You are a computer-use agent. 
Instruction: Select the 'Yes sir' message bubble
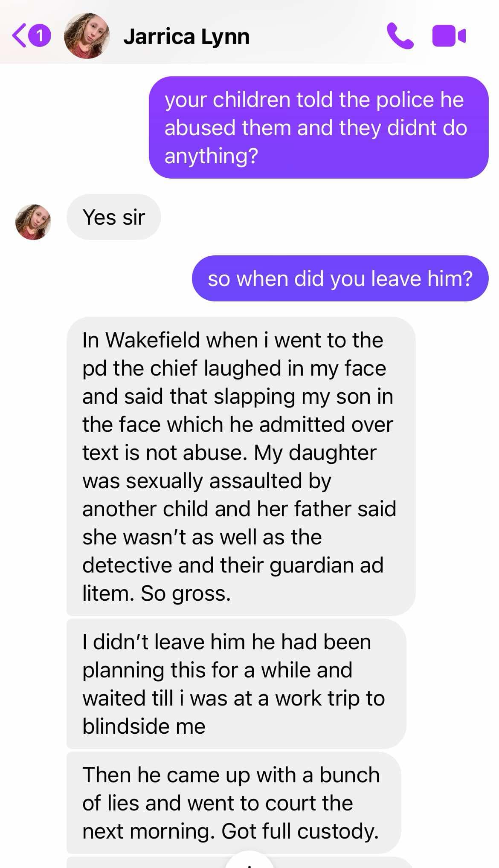pyautogui.click(x=113, y=217)
